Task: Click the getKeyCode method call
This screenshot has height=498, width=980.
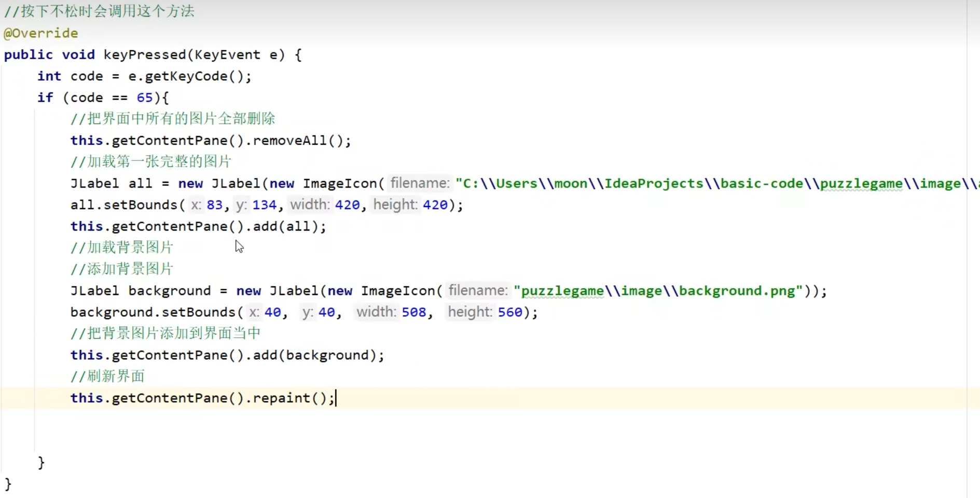Action: point(186,76)
